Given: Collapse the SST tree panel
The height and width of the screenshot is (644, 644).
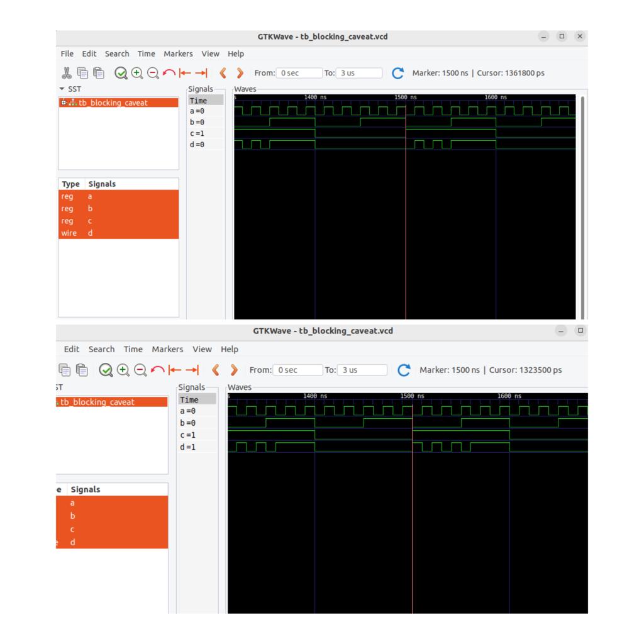Looking at the screenshot, I should click(x=62, y=89).
